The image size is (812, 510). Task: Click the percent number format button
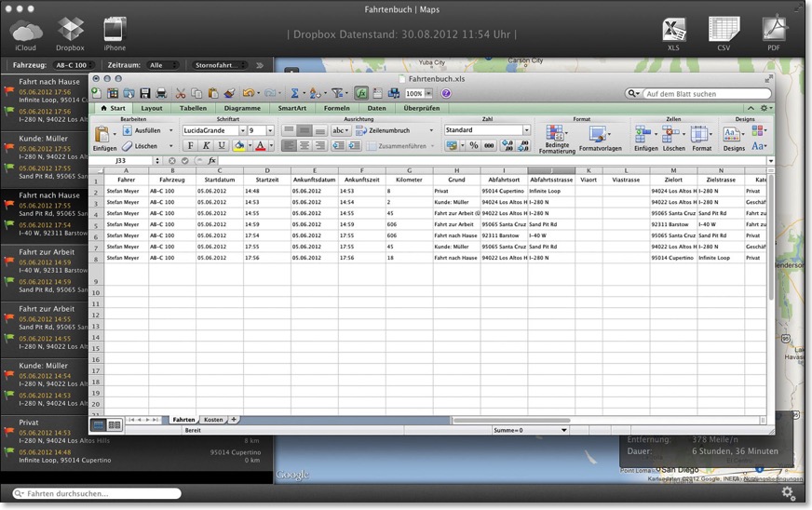(473, 145)
